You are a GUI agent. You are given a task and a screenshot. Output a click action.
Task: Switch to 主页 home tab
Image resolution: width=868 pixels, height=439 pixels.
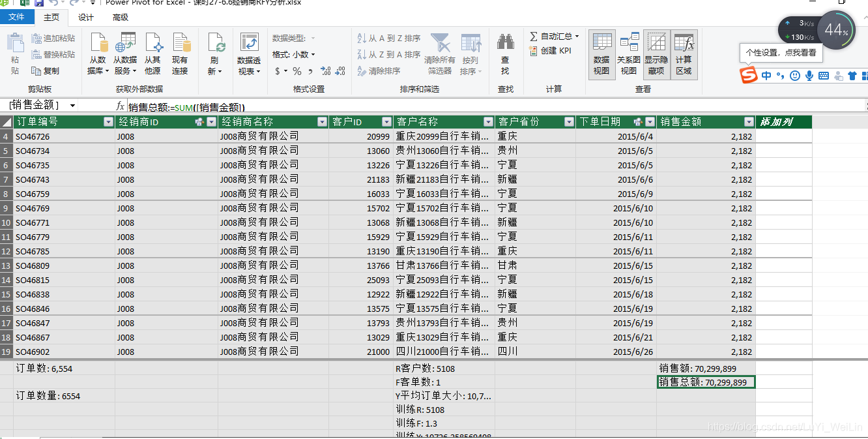coord(51,18)
